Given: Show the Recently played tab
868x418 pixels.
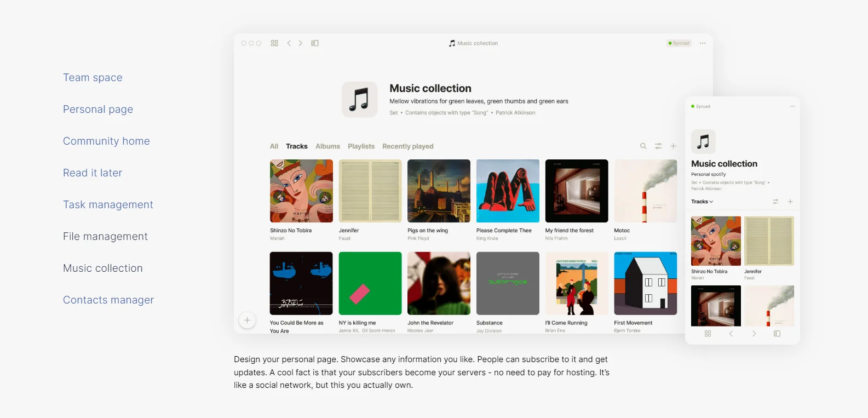Looking at the screenshot, I should 408,146.
